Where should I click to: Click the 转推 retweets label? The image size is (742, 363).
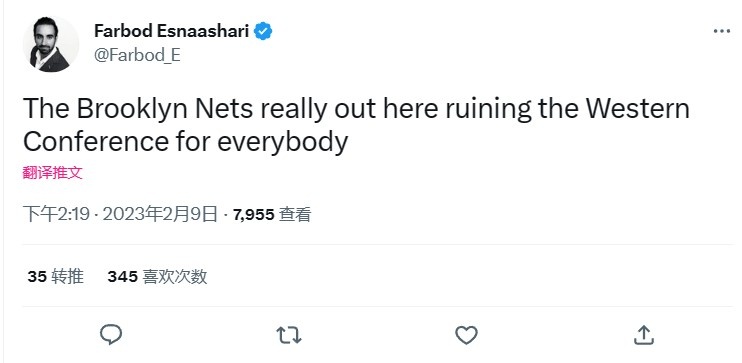(x=67, y=276)
